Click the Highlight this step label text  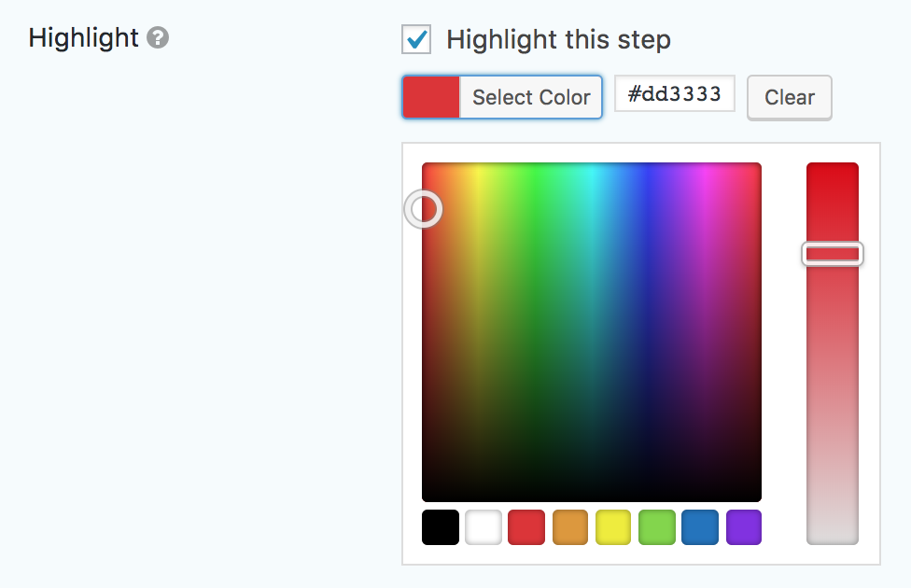tap(558, 40)
